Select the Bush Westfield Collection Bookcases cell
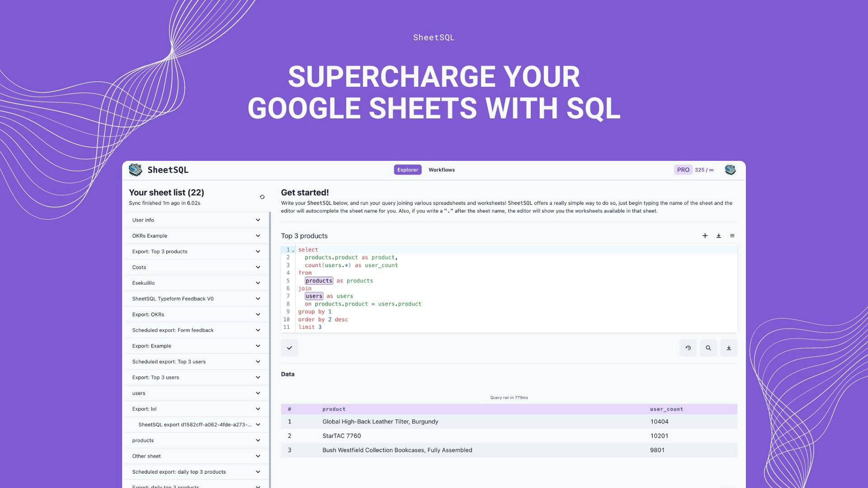 point(397,450)
